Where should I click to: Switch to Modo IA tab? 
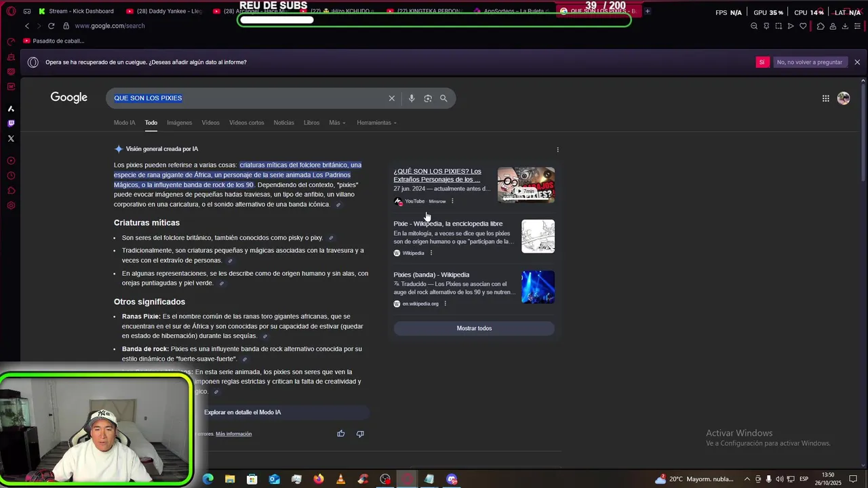pyautogui.click(x=124, y=123)
